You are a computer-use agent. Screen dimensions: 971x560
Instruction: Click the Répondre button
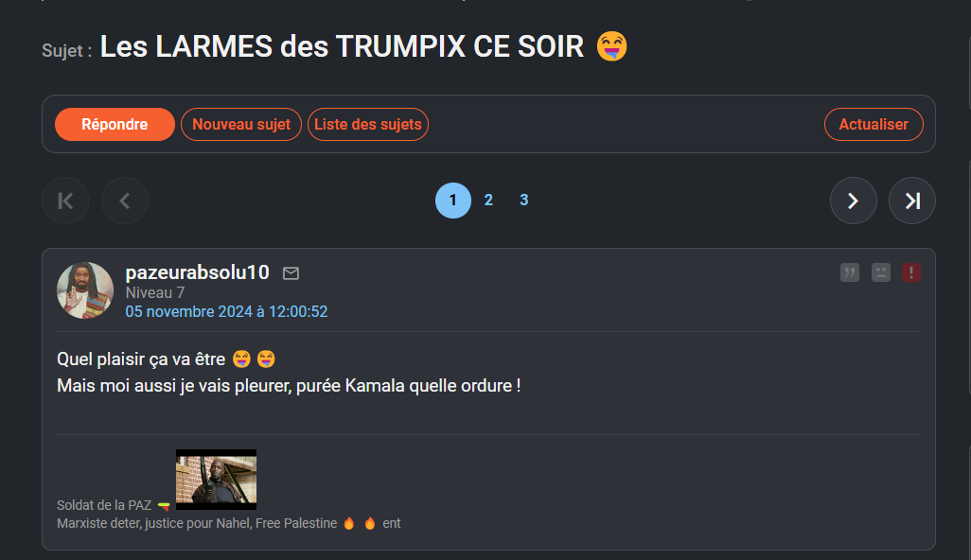coord(115,124)
